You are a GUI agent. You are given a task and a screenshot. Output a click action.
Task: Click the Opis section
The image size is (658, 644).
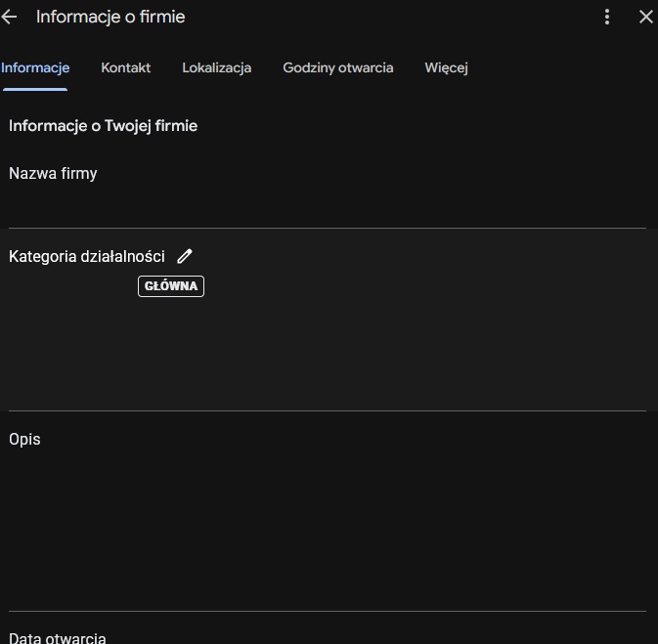click(328, 511)
